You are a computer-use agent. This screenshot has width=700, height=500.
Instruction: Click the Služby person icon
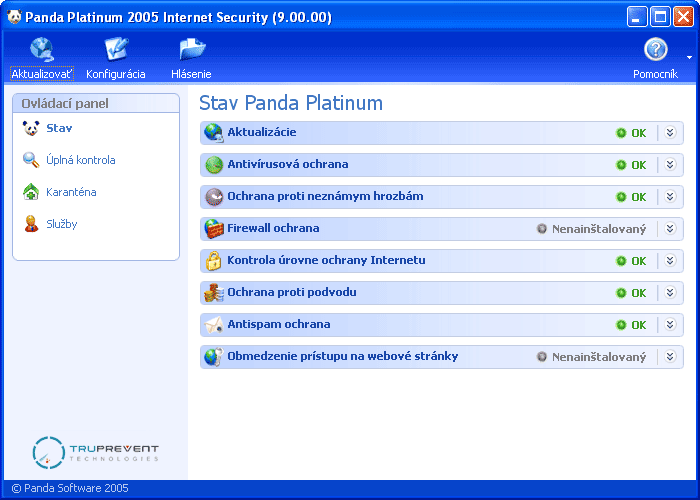pyautogui.click(x=31, y=224)
